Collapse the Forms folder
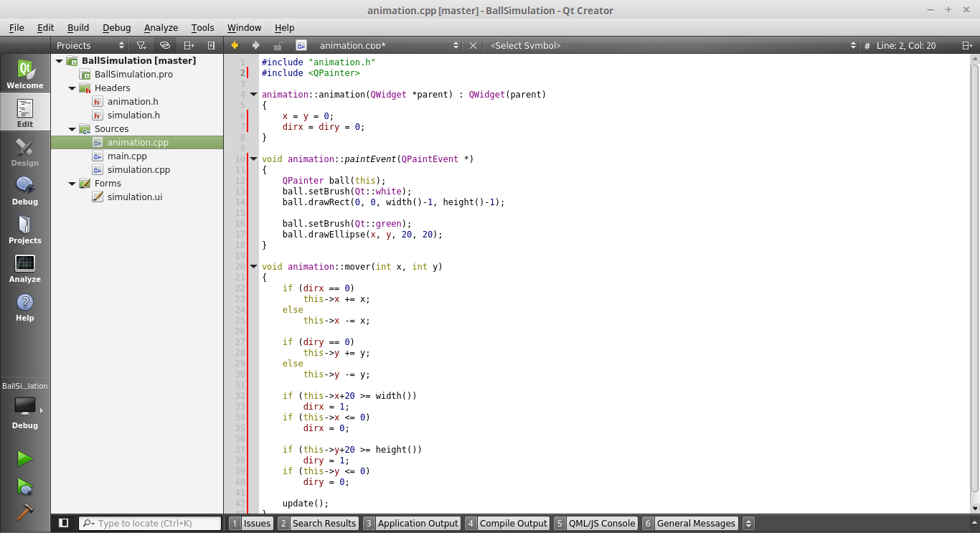This screenshot has height=533, width=980. pos(72,184)
